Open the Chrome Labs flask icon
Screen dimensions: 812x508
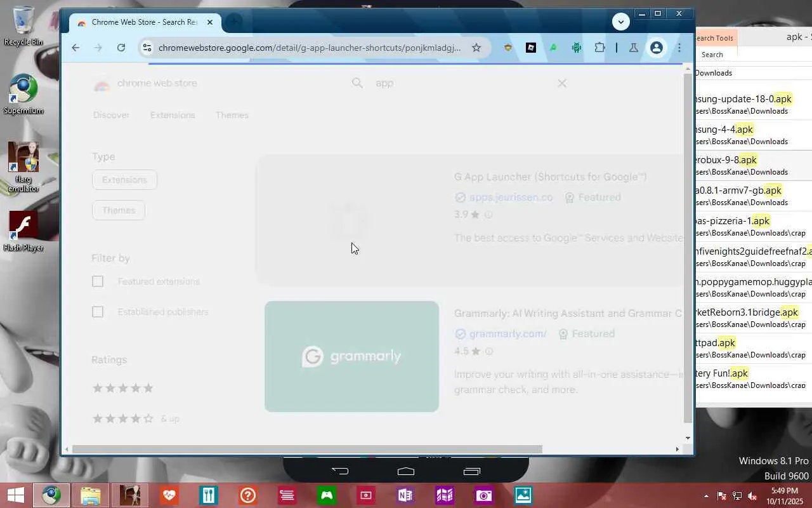pos(633,48)
